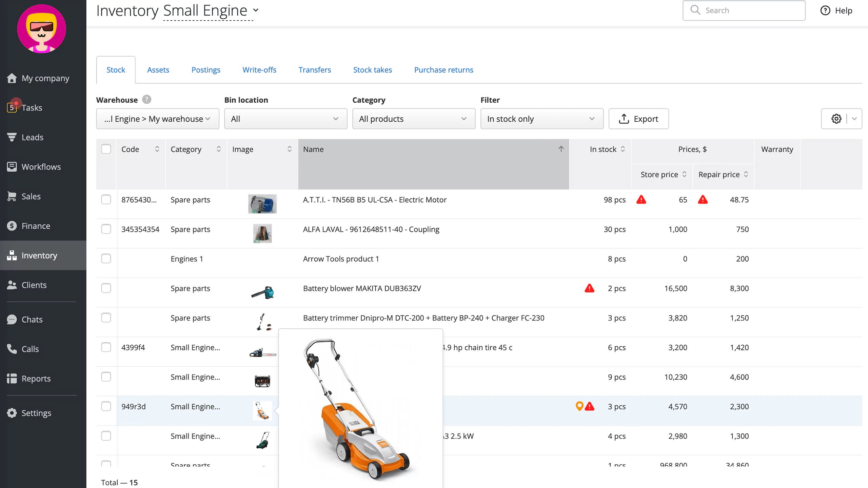Image resolution: width=868 pixels, height=488 pixels.
Task: Click the warning icon on row 949r3d
Action: coord(589,406)
